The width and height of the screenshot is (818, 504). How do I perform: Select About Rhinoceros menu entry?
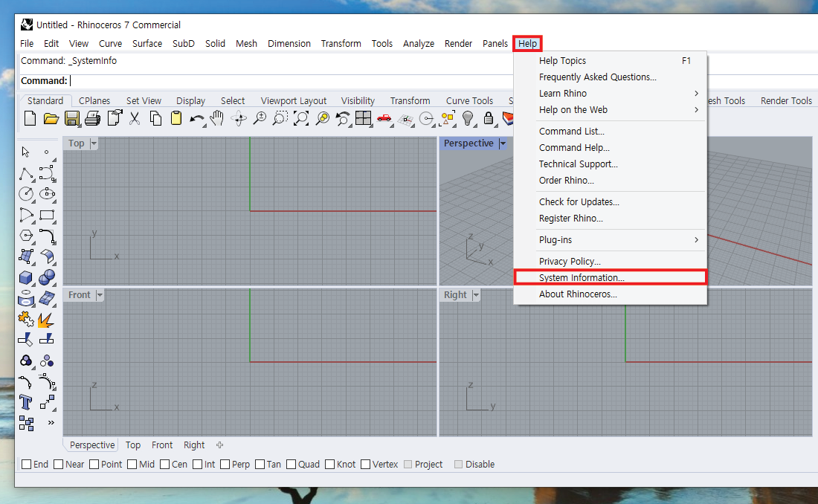(611, 294)
